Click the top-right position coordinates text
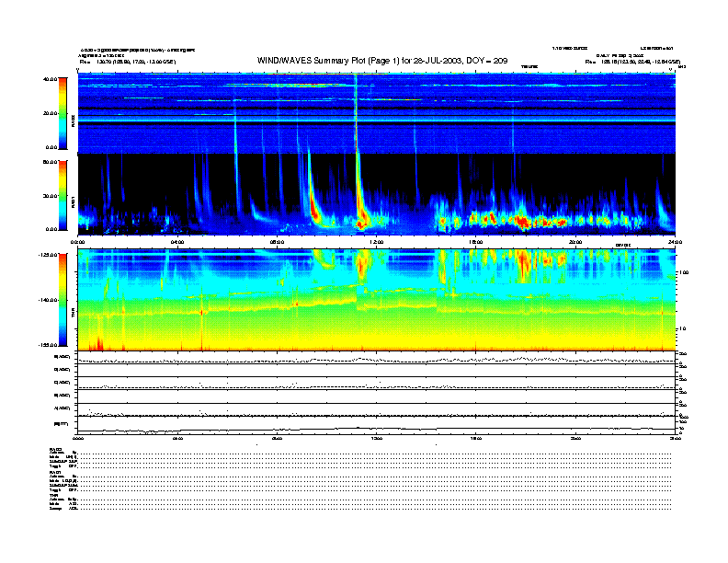728x563 pixels. click(x=635, y=62)
